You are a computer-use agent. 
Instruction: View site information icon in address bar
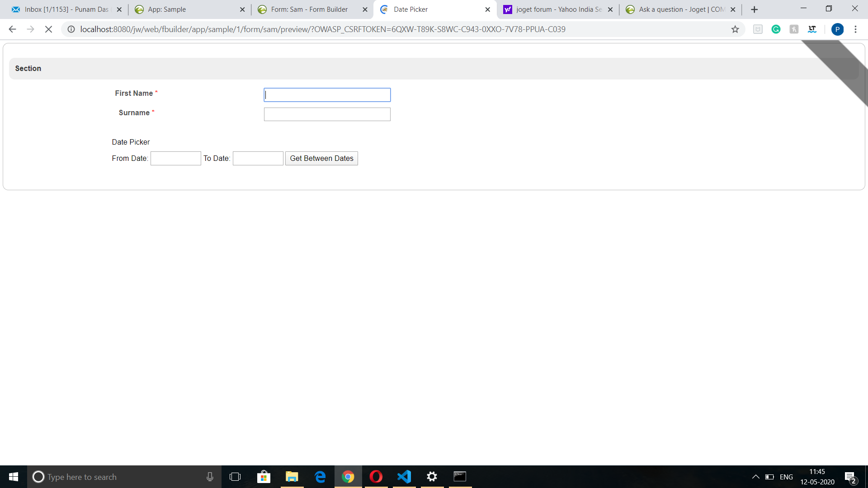(71, 29)
